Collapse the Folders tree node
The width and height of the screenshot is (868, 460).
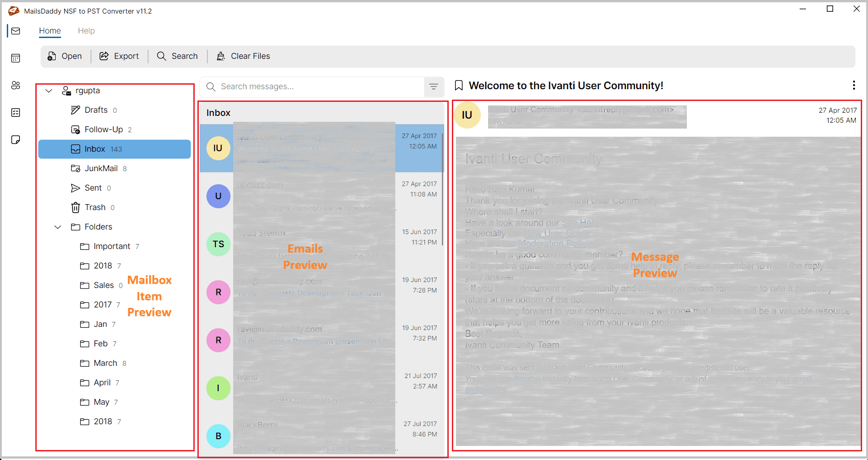(58, 227)
